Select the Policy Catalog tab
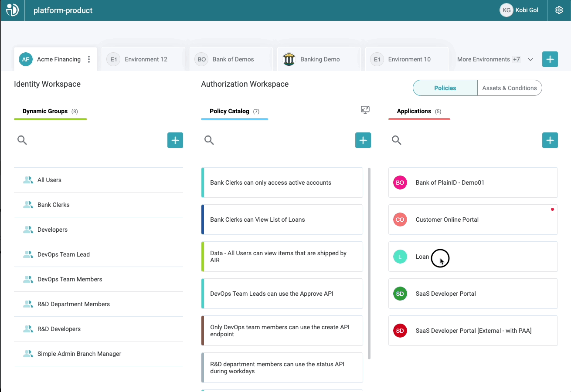Viewport: 571px width, 392px height. click(x=235, y=112)
